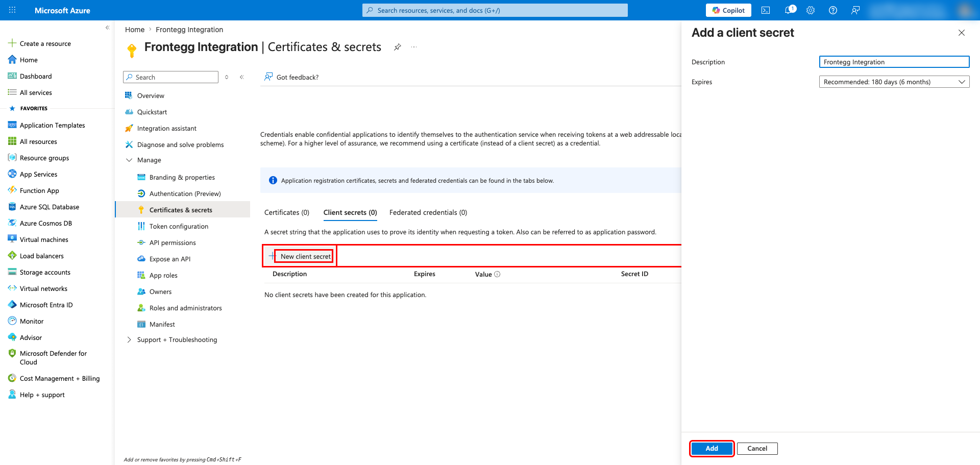This screenshot has height=465, width=980.
Task: Click Frontegg Integration breadcrumb link
Action: (189, 30)
